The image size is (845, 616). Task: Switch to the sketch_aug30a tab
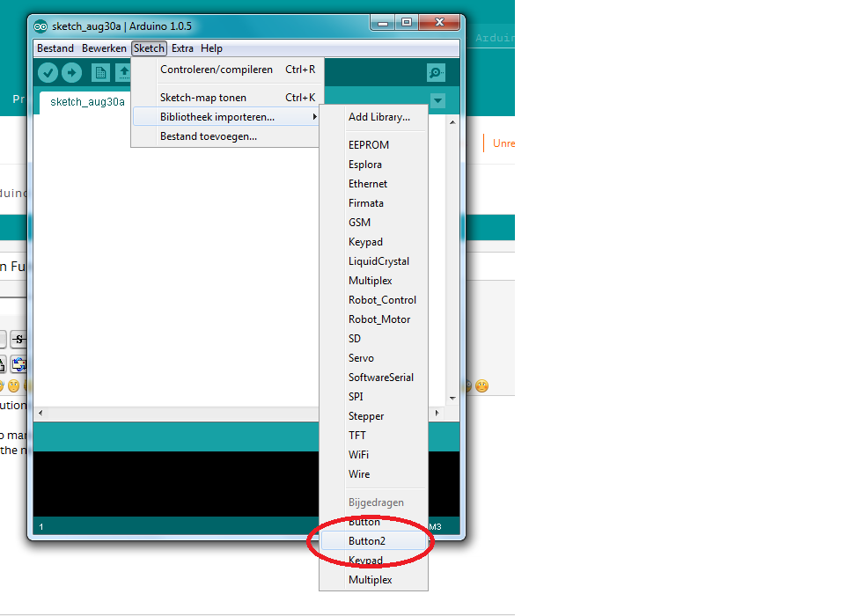tap(84, 101)
